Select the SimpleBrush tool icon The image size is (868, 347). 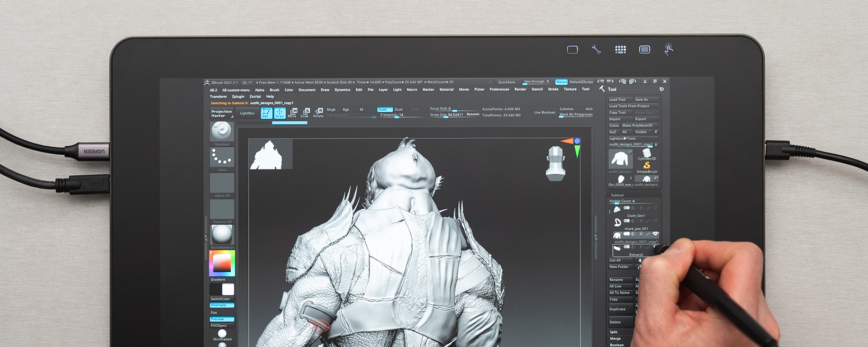click(646, 166)
